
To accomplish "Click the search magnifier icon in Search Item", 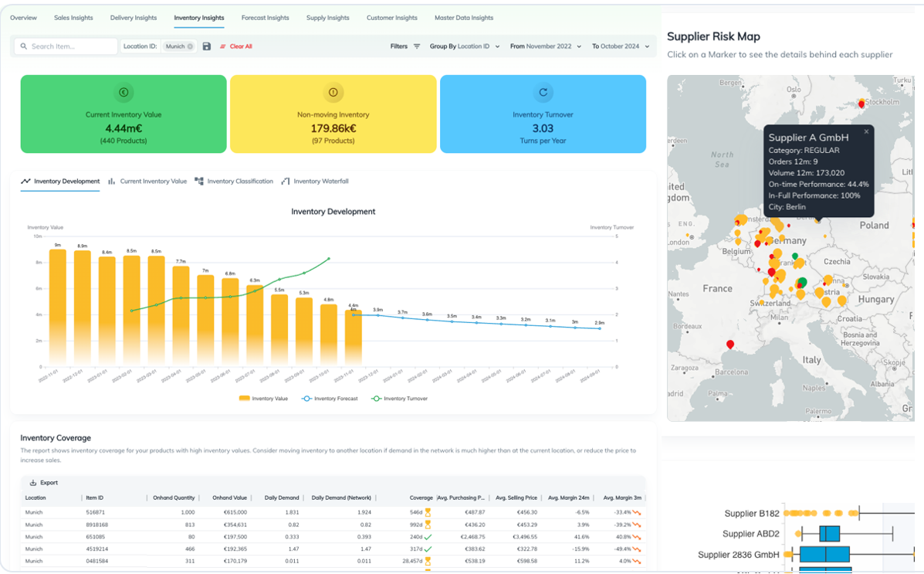I will (x=23, y=46).
